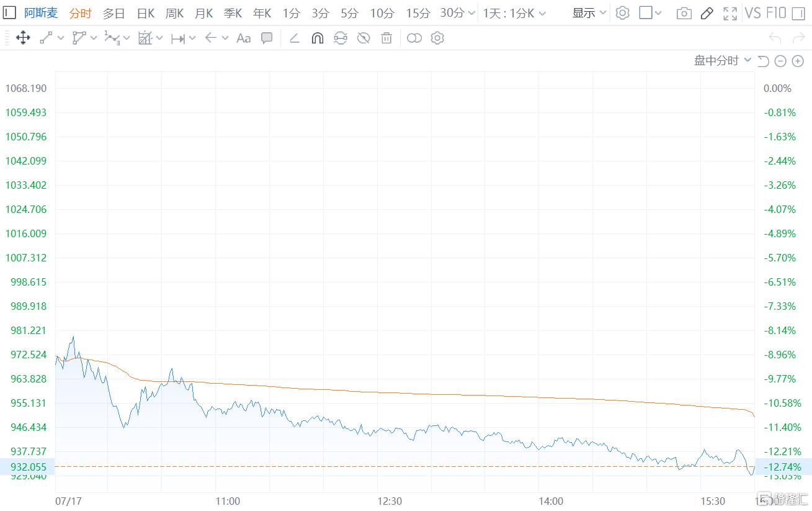Click the 1068.190 price axis label
Image resolution: width=812 pixels, height=511 pixels.
point(25,88)
